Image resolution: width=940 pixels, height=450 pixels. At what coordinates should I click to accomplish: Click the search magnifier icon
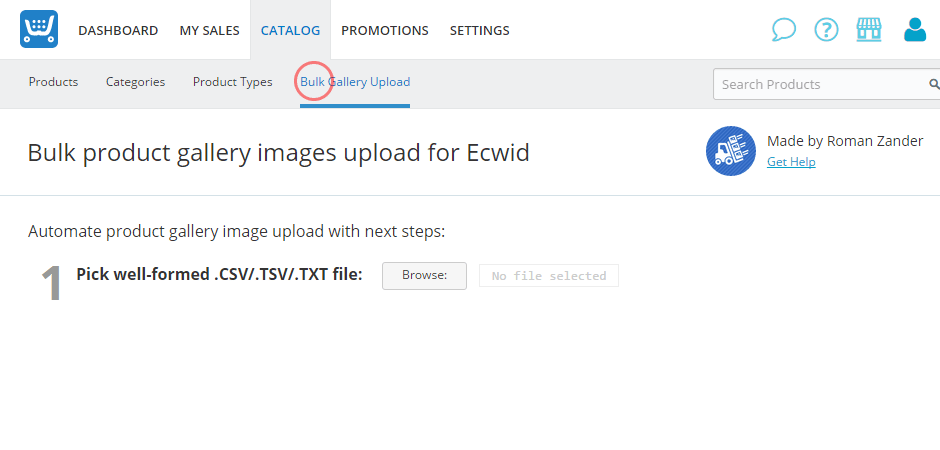pos(934,84)
